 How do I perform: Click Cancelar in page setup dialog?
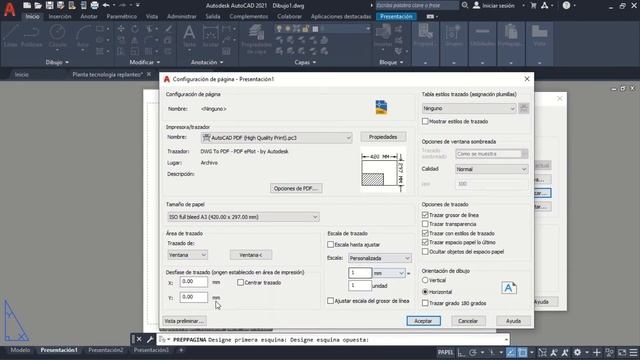coord(468,321)
